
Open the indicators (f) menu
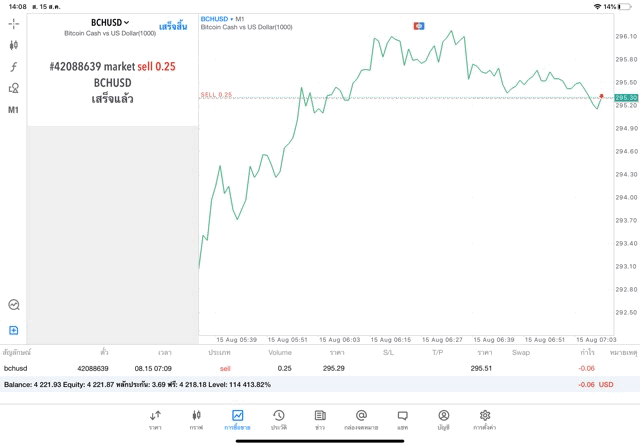click(x=14, y=66)
